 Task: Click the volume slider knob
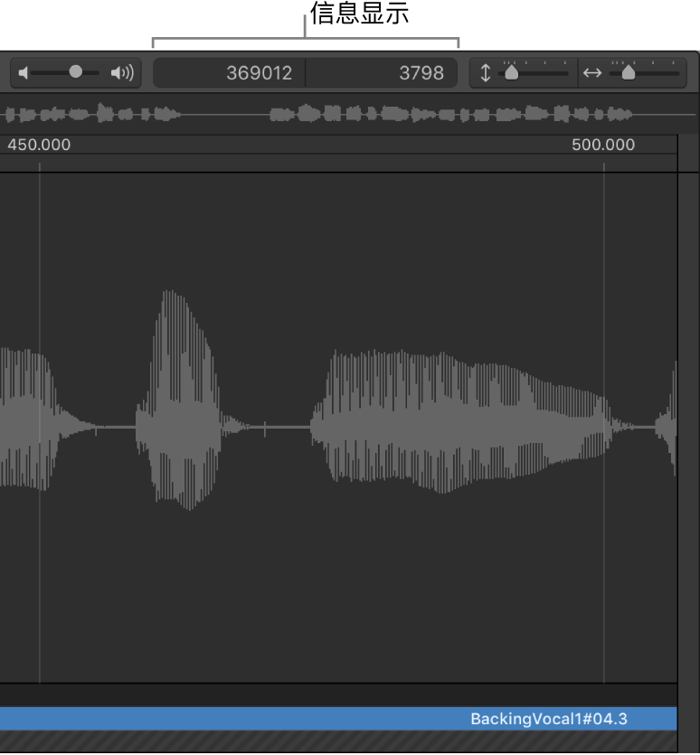[x=76, y=72]
